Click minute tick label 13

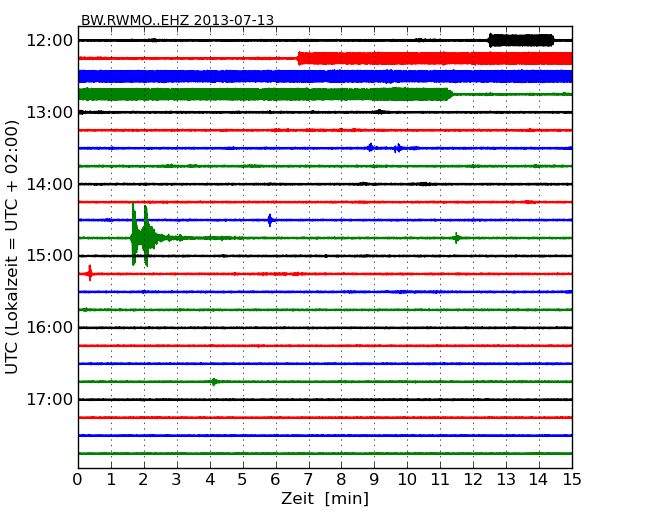coord(506,480)
